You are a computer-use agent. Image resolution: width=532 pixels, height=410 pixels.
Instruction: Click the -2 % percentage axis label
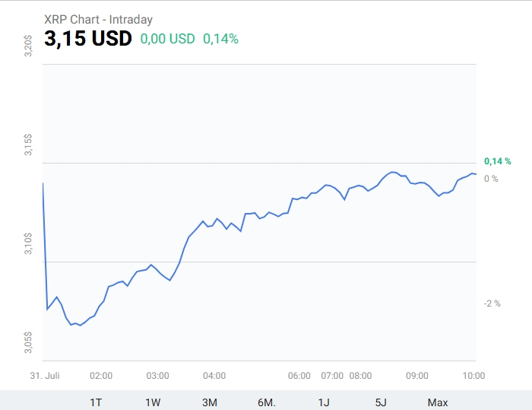pyautogui.click(x=492, y=304)
